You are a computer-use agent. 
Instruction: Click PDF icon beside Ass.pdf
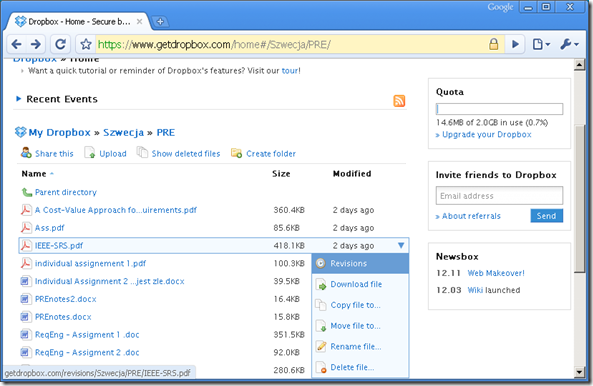pos(26,228)
